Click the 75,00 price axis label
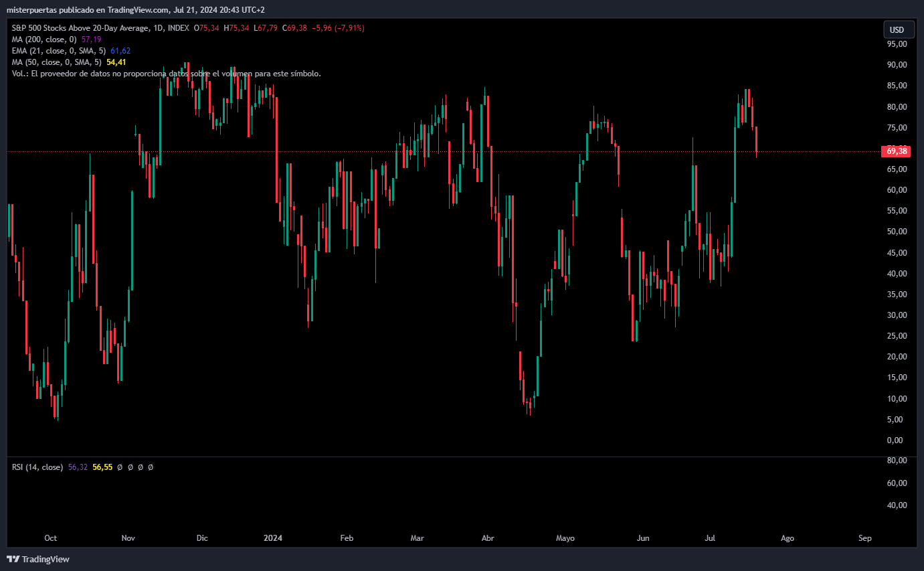 (x=897, y=128)
